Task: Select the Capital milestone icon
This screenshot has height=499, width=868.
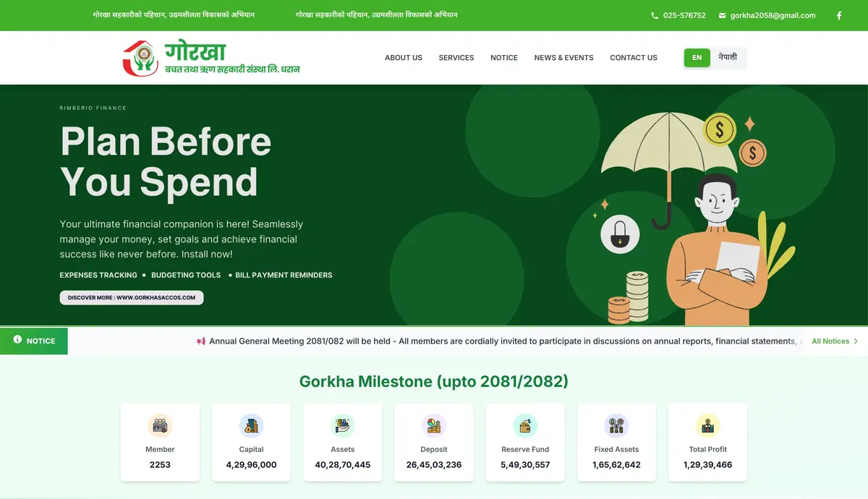Action: (x=251, y=426)
